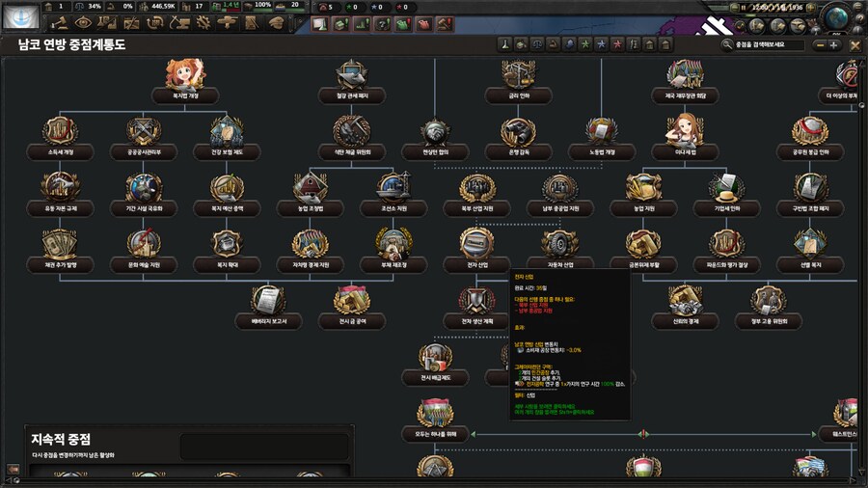Image resolution: width=868 pixels, height=488 pixels.
Task: Zoom out focus tree with minus button
Action: pyautogui.click(x=820, y=44)
